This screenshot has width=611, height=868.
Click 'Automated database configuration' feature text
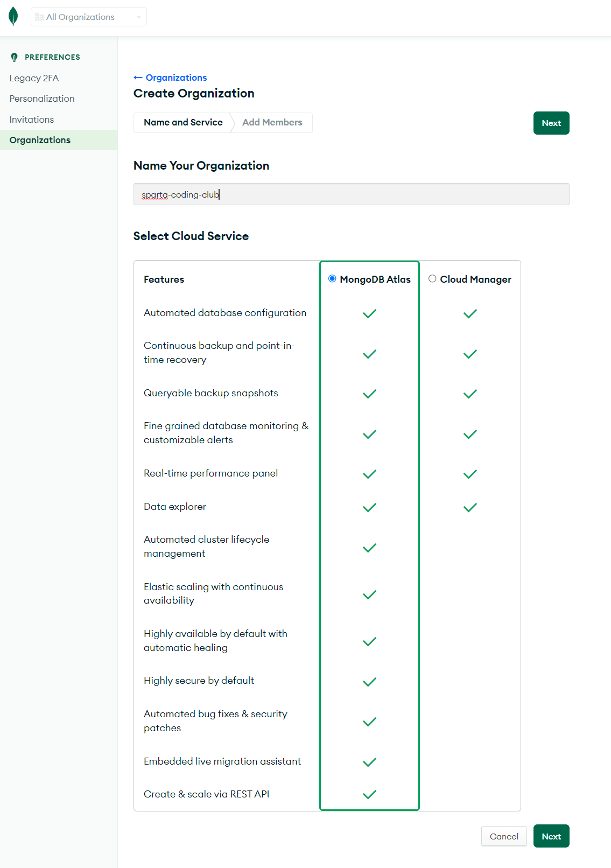point(225,313)
